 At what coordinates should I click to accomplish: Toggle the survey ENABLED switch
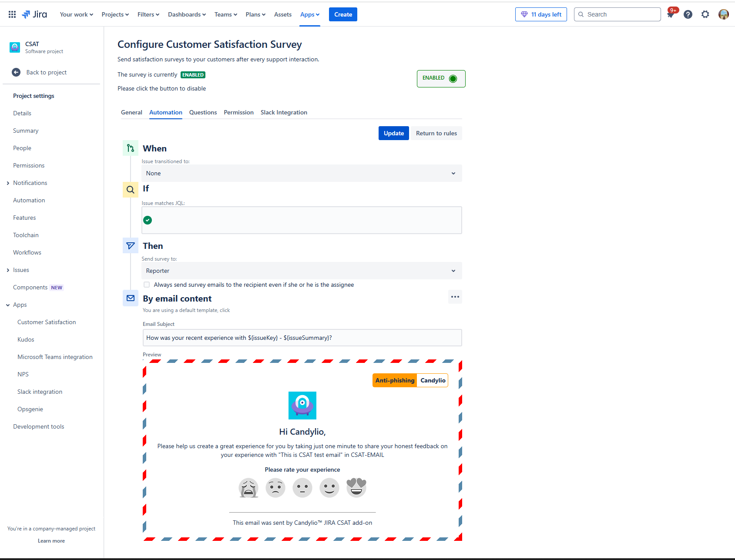tap(441, 79)
